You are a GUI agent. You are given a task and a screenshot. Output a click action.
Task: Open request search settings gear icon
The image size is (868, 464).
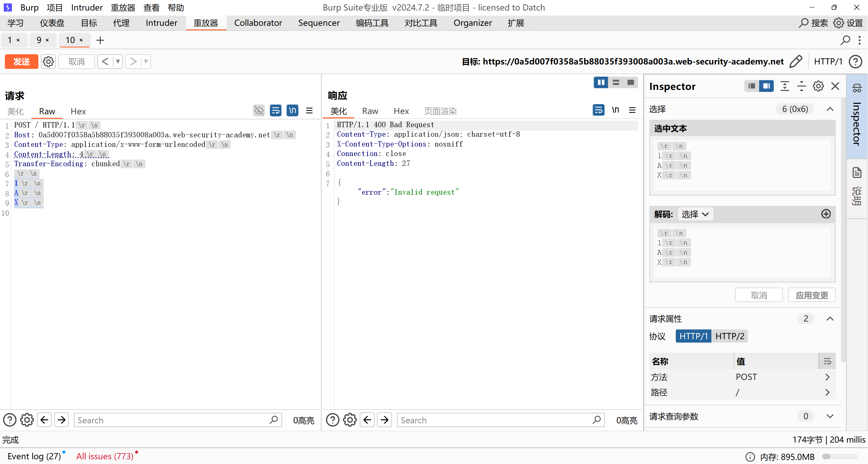[27, 420]
